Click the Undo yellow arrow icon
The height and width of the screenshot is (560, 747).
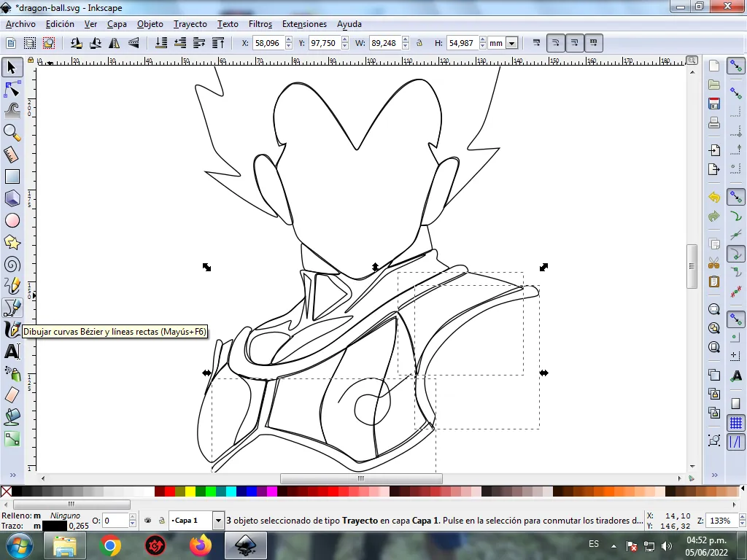713,197
